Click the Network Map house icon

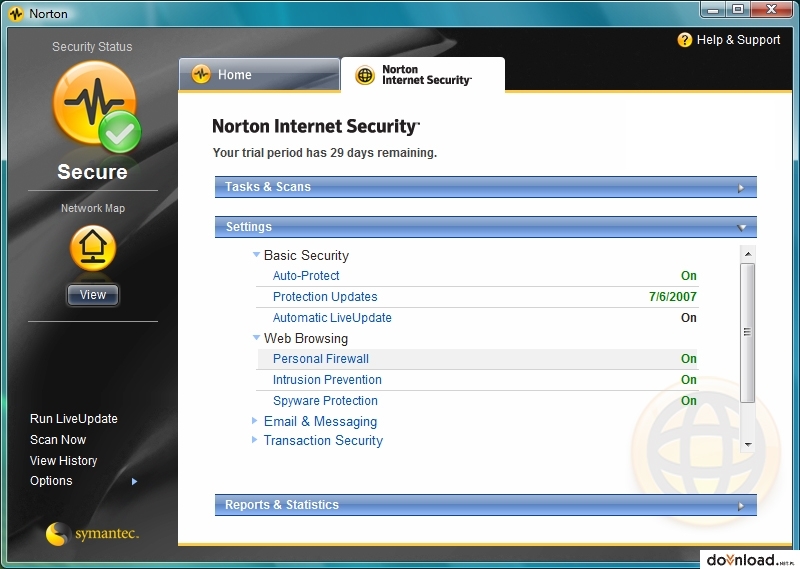click(x=93, y=248)
